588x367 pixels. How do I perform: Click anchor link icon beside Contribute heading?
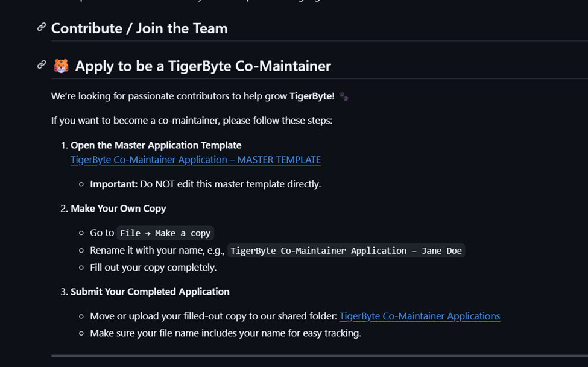coord(42,27)
